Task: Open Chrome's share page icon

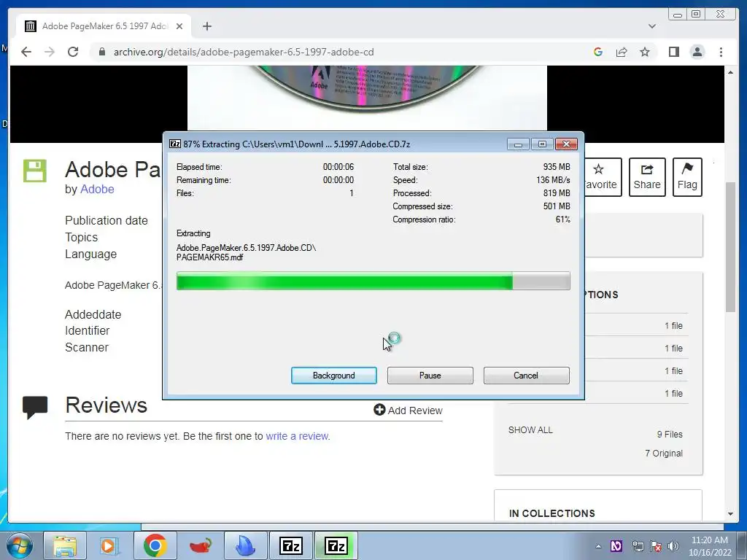Action: point(622,52)
